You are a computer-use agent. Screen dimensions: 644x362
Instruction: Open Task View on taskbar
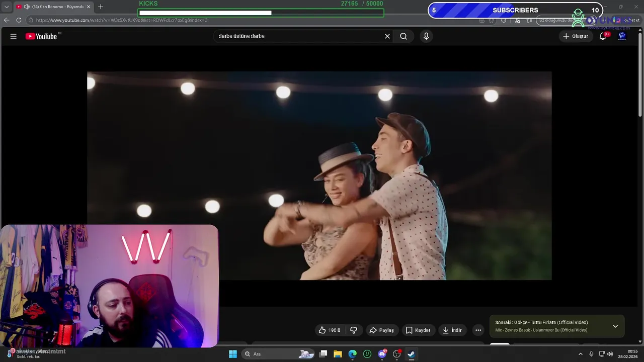[x=324, y=354]
